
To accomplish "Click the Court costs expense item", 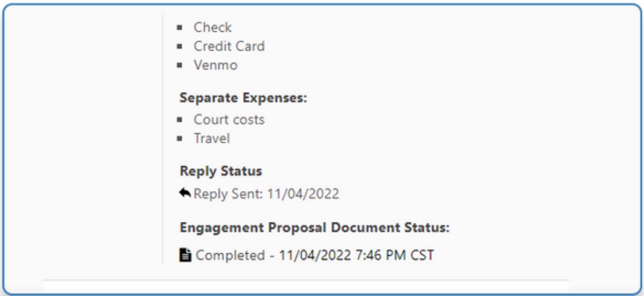I will 229,120.
